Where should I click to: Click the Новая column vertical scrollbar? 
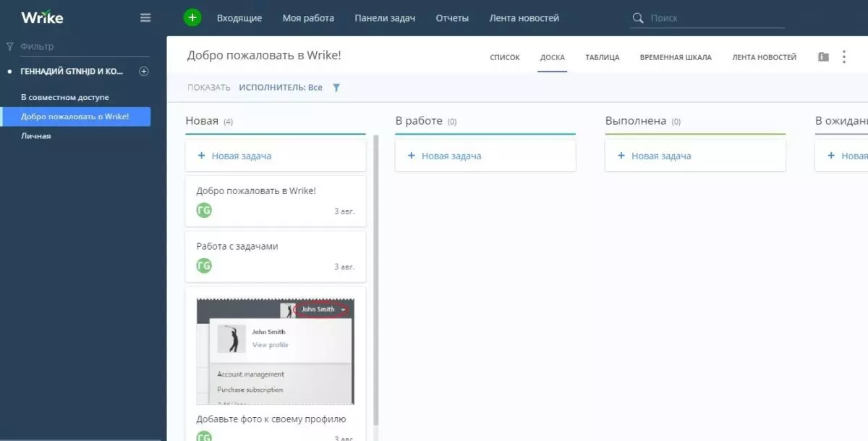pos(375,279)
